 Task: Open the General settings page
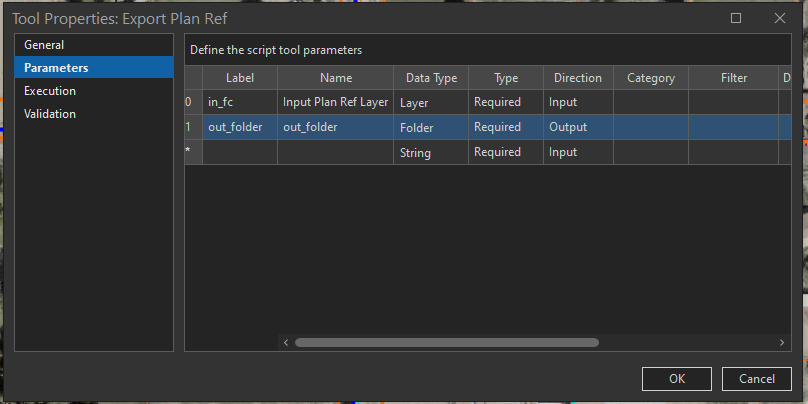(44, 45)
